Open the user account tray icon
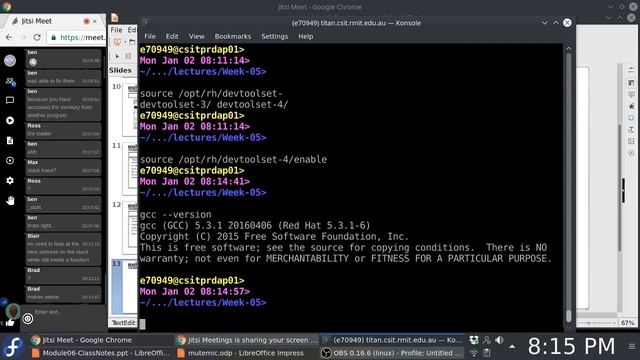Viewport: 640px width, 360px height. 487,340
